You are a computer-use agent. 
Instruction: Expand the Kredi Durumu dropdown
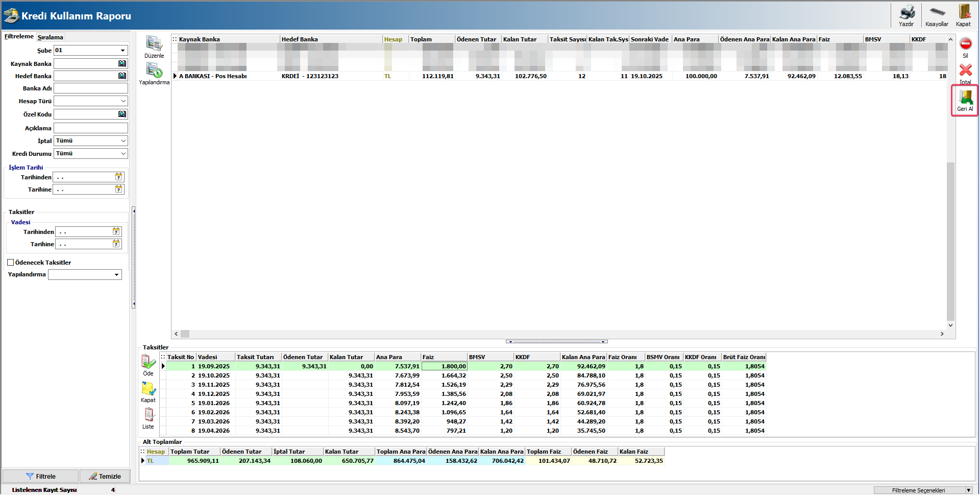[123, 154]
